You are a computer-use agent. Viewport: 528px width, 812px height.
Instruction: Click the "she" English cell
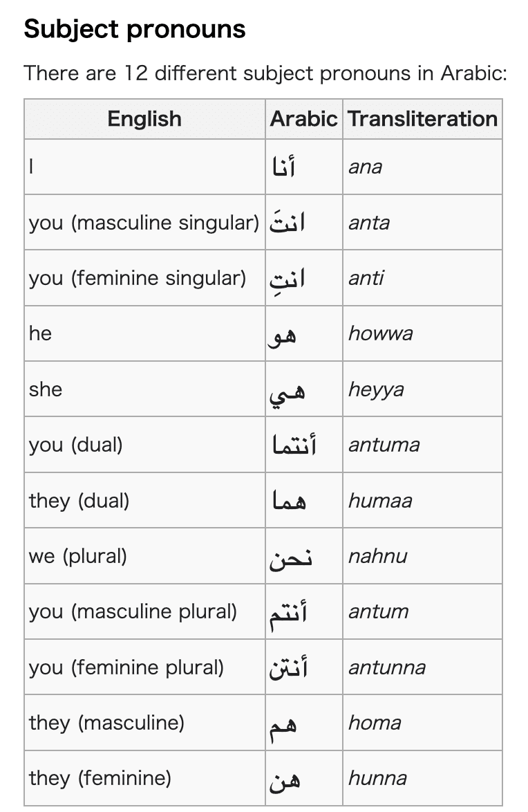click(46, 389)
